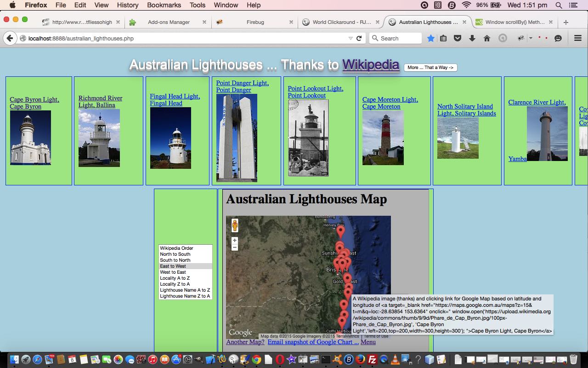Image resolution: width=588 pixels, height=368 pixels.
Task: Open Clarence River Light link
Action: (x=537, y=102)
